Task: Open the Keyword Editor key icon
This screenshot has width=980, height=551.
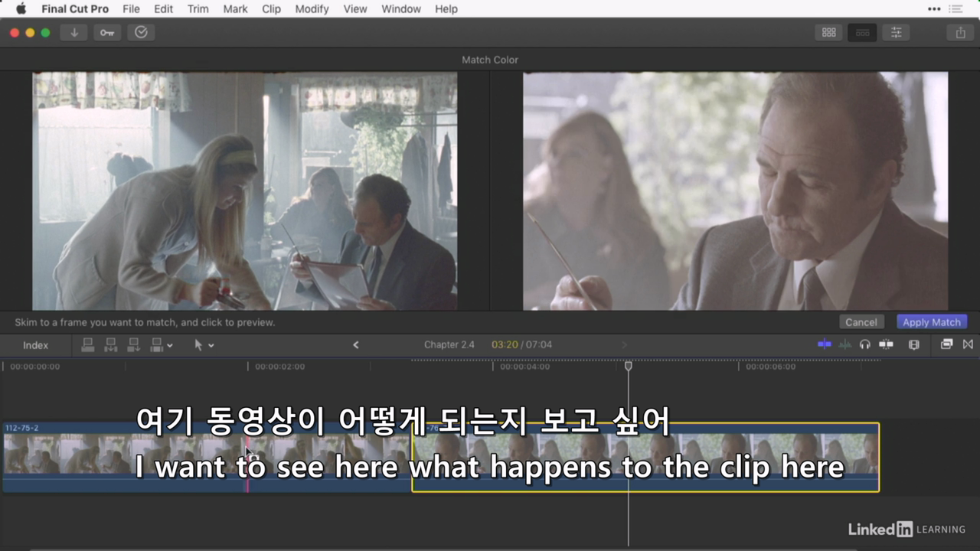Action: (x=106, y=32)
